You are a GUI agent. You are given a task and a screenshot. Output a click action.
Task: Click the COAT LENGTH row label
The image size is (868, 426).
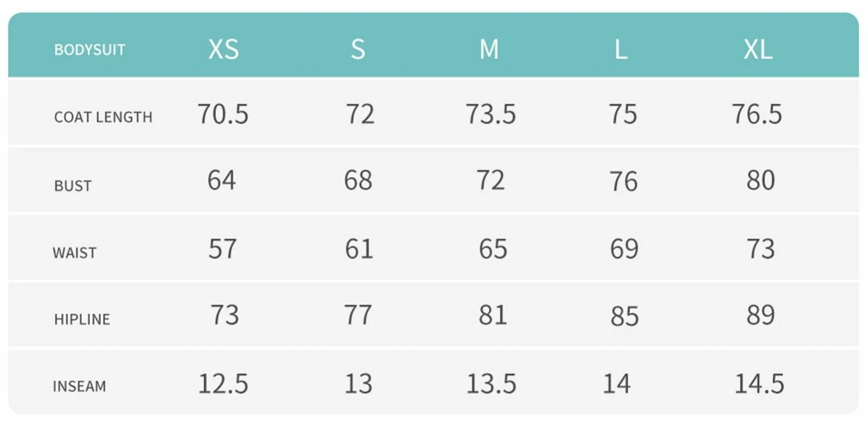pyautogui.click(x=103, y=117)
